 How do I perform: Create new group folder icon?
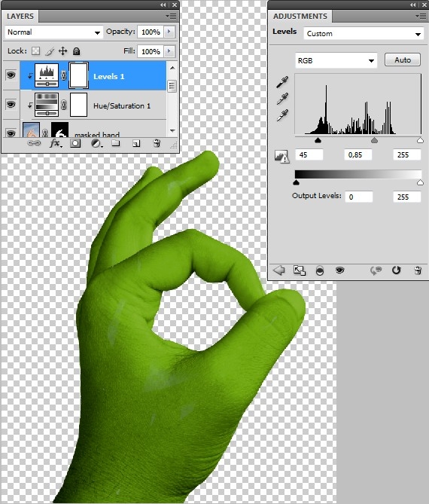[x=116, y=143]
